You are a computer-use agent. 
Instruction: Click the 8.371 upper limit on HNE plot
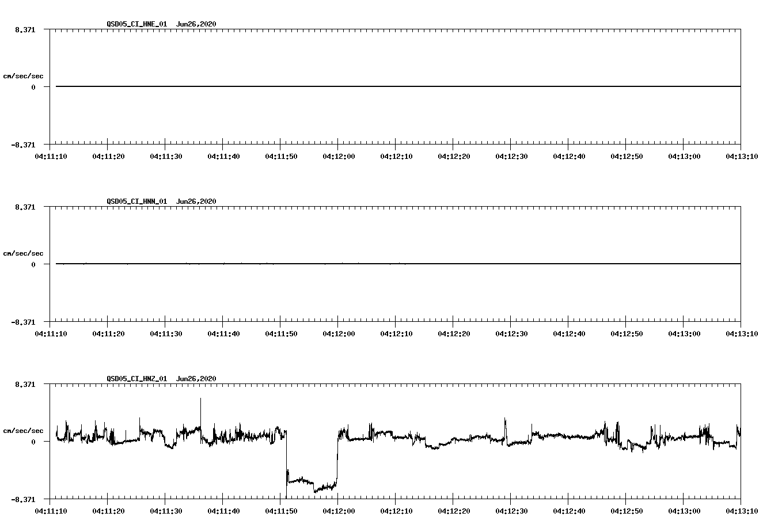25,29
